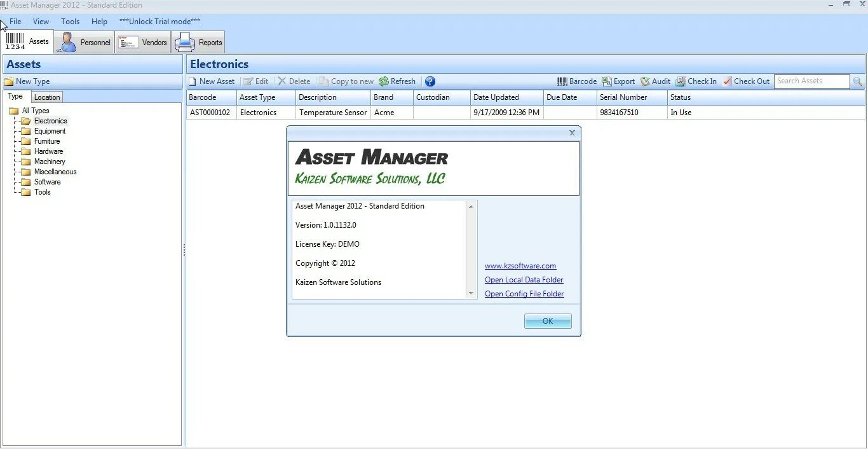The width and height of the screenshot is (868, 449).
Task: Select Software folder in tree
Action: tap(47, 182)
